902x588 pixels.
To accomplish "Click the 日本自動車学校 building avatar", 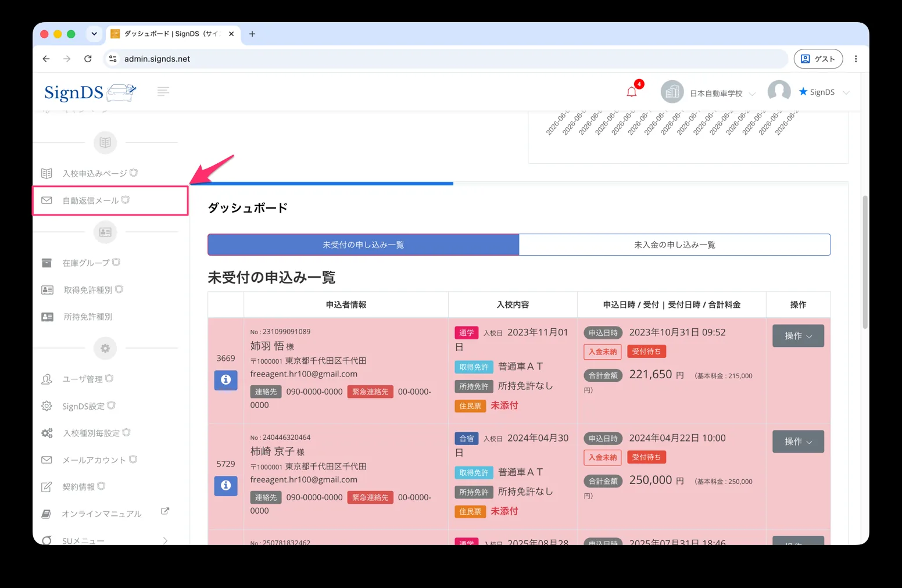I will click(x=672, y=92).
